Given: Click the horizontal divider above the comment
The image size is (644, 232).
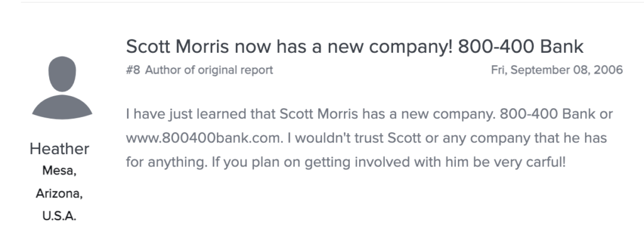Looking at the screenshot, I should 332,2.
